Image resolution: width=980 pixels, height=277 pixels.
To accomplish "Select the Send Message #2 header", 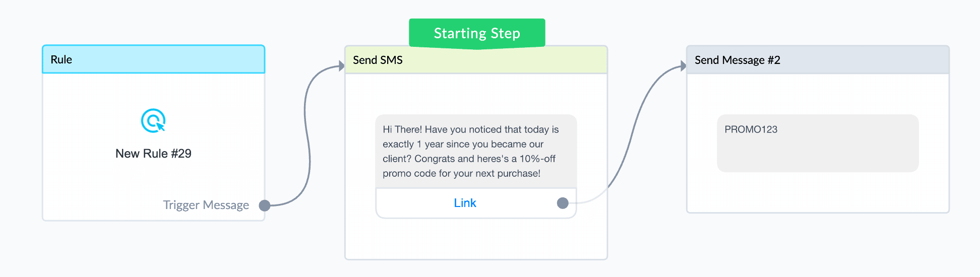I will click(818, 60).
